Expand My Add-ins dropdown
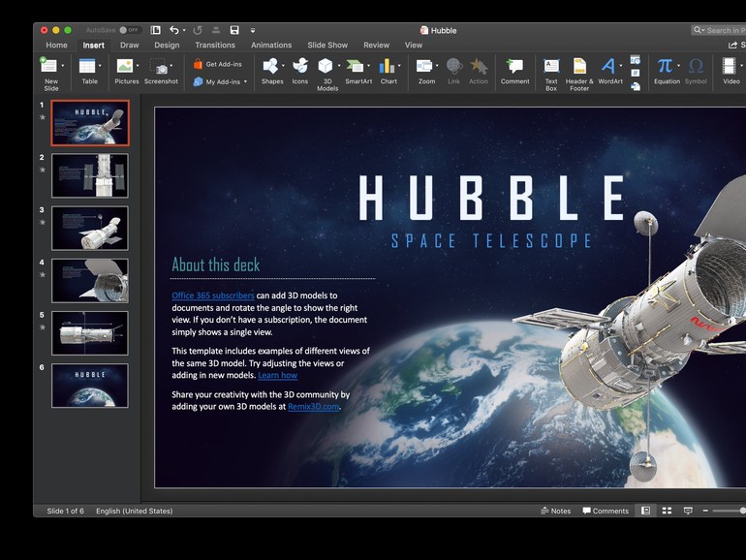This screenshot has height=560, width=746. click(x=245, y=81)
